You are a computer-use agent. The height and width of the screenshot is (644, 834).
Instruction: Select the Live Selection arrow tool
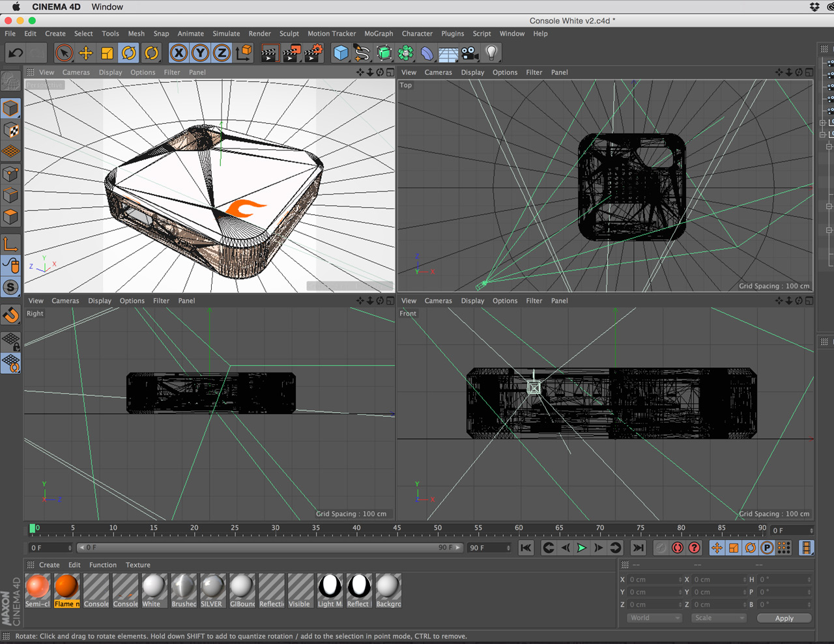[x=64, y=53]
